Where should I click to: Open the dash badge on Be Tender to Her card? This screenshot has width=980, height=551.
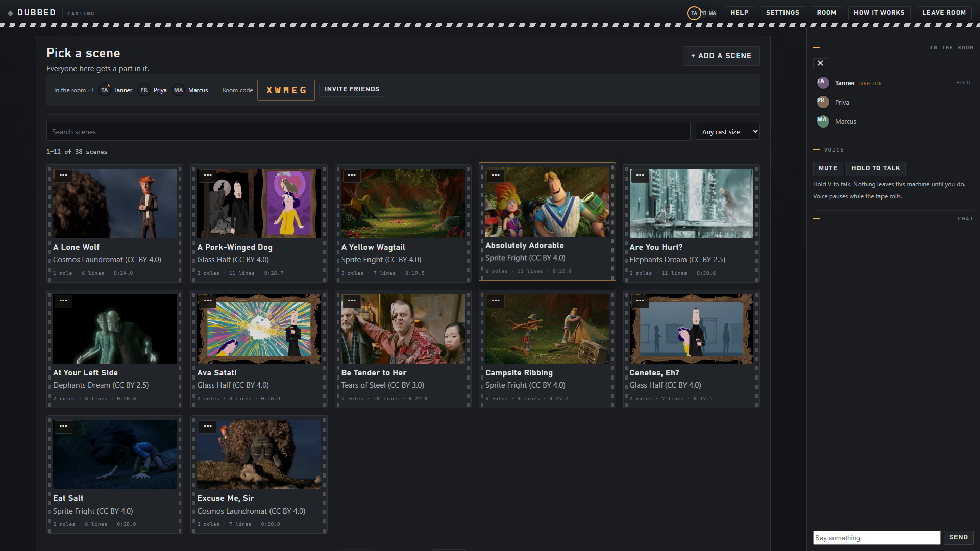pos(352,301)
